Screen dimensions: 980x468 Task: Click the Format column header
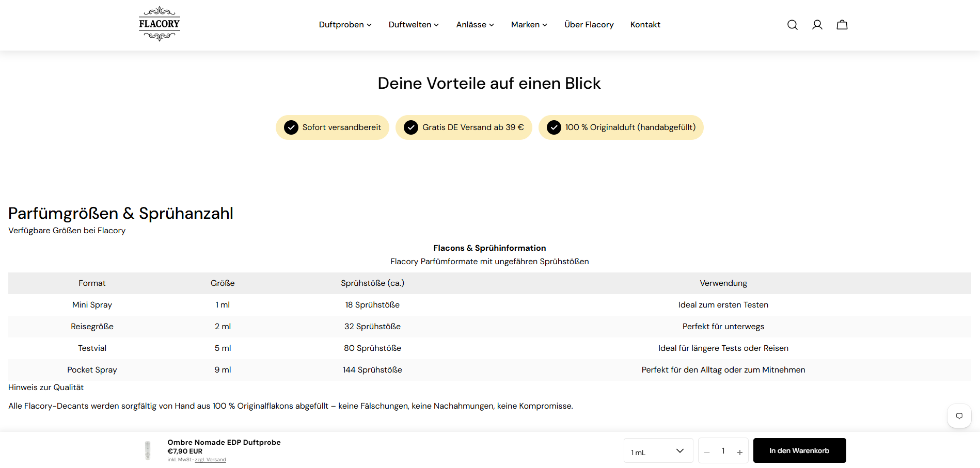click(x=92, y=283)
